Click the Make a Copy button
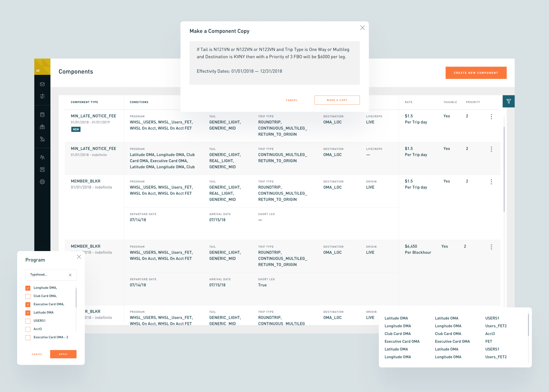 pyautogui.click(x=337, y=100)
